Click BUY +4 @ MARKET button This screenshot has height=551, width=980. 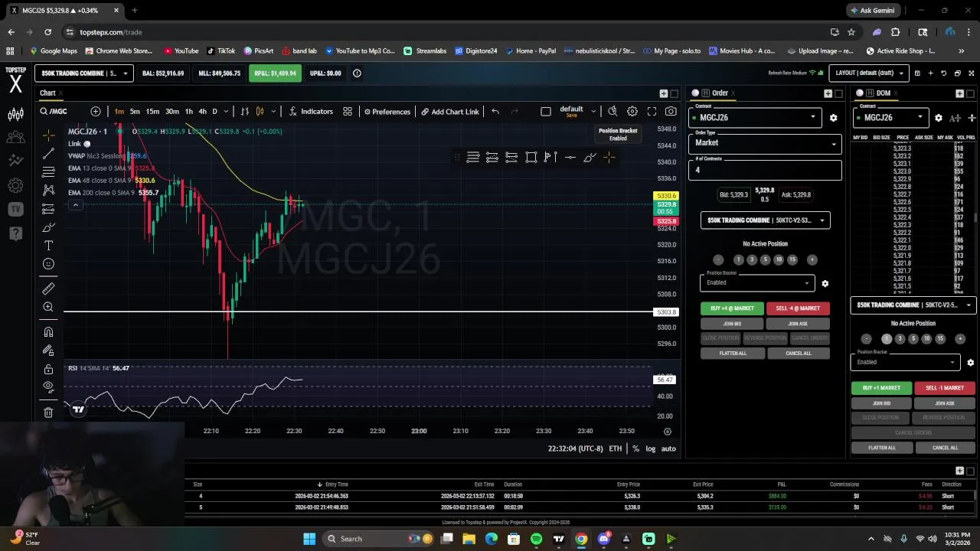732,308
